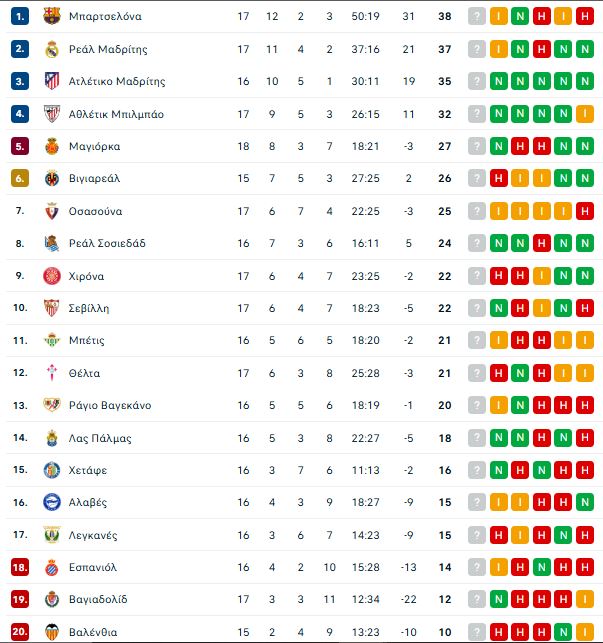Image resolution: width=603 pixels, height=643 pixels.
Task: Select the Athletic Bilbao club crest
Action: (52, 114)
